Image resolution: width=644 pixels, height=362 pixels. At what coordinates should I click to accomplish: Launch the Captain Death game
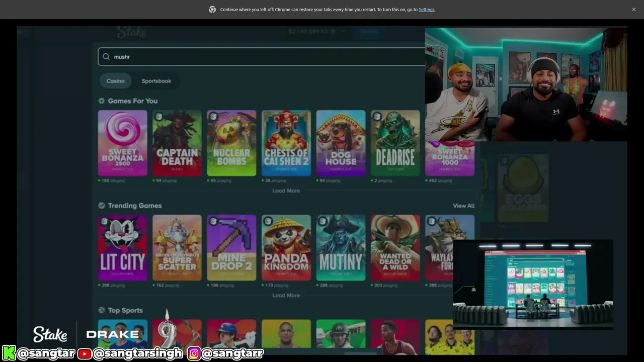point(177,143)
